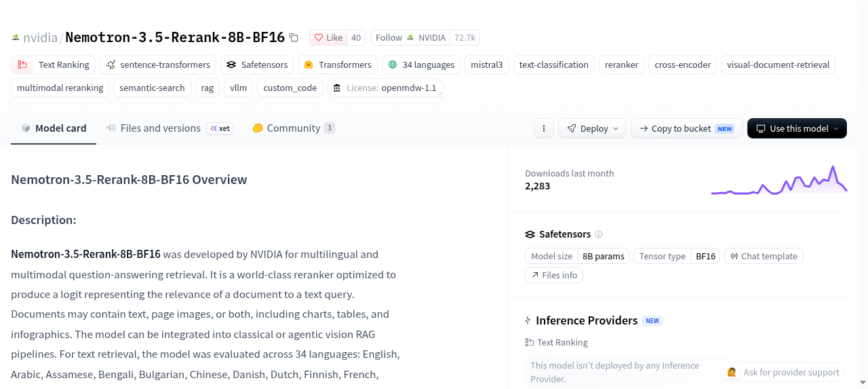
Task: Click the downloads trend chart
Action: [779, 180]
